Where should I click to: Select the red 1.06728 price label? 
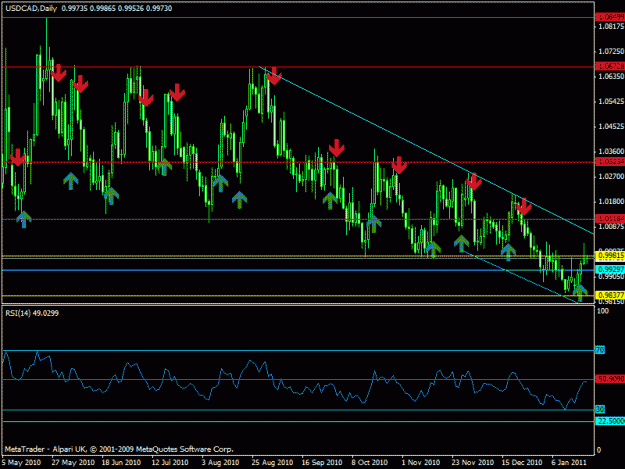click(610, 66)
